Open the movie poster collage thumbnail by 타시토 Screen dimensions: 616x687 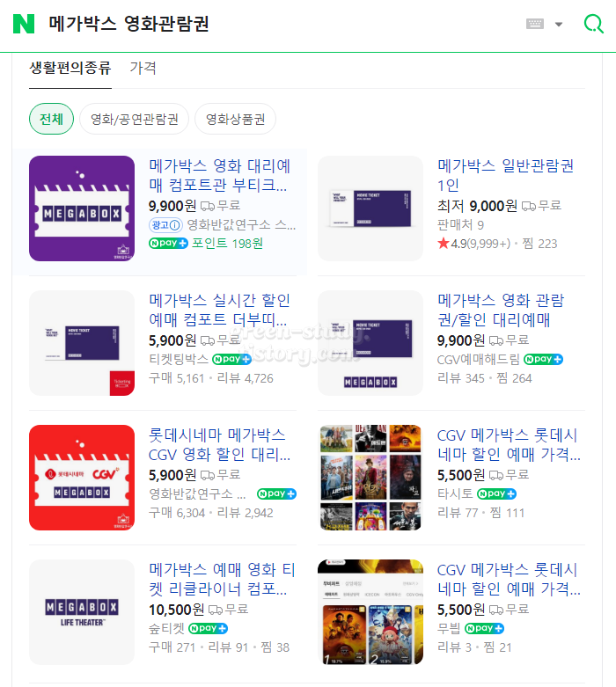[370, 478]
